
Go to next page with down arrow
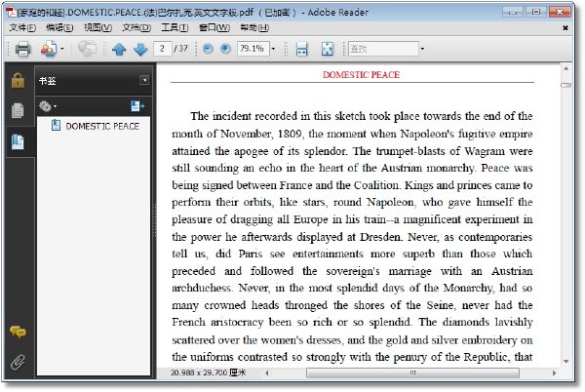[140, 49]
